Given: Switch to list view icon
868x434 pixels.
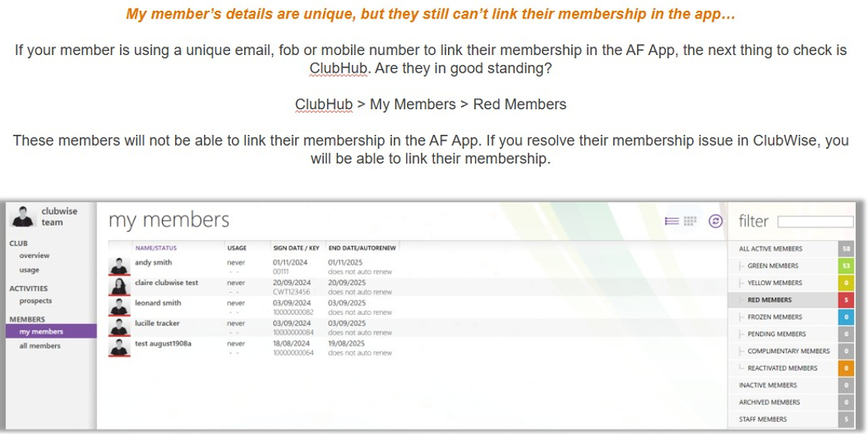Looking at the screenshot, I should [671, 222].
